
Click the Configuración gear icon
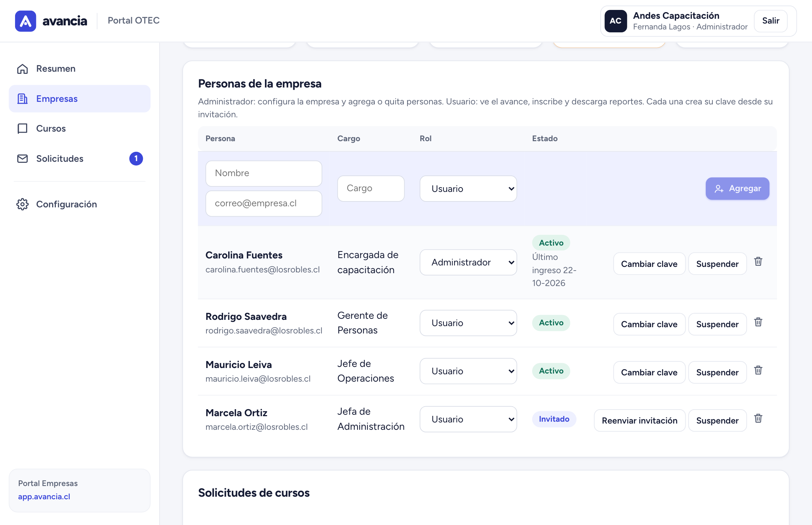[x=22, y=204]
